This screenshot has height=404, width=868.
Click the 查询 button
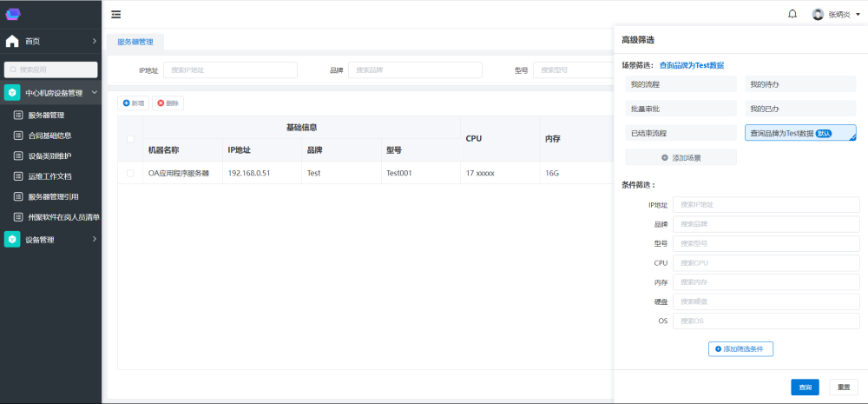click(x=805, y=387)
